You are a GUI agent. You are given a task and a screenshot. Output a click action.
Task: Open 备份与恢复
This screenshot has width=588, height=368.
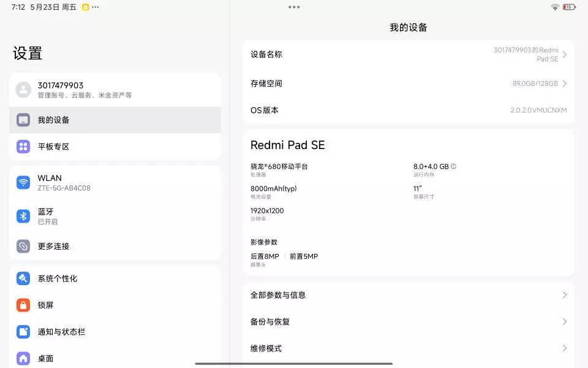pos(409,321)
